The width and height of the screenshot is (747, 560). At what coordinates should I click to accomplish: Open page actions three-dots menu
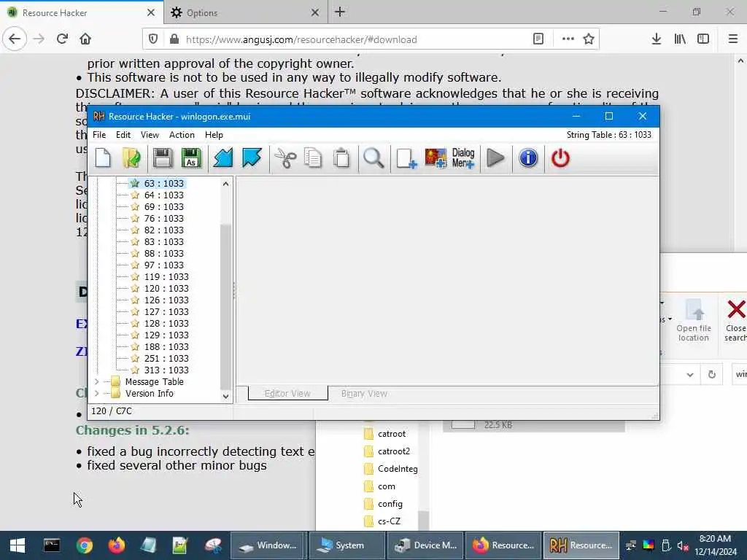(x=568, y=39)
